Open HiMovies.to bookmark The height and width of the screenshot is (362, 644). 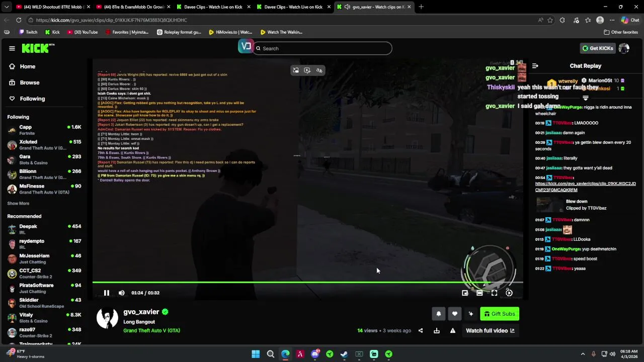[230, 32]
